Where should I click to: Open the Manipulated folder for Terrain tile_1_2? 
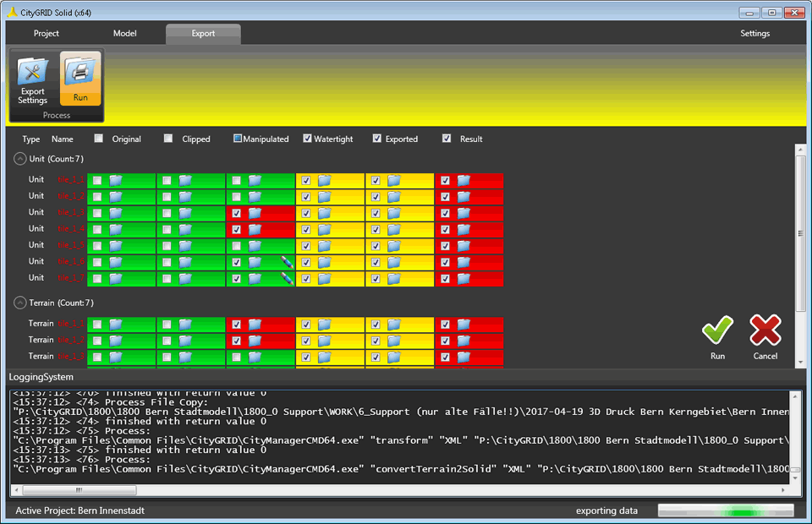pyautogui.click(x=255, y=341)
